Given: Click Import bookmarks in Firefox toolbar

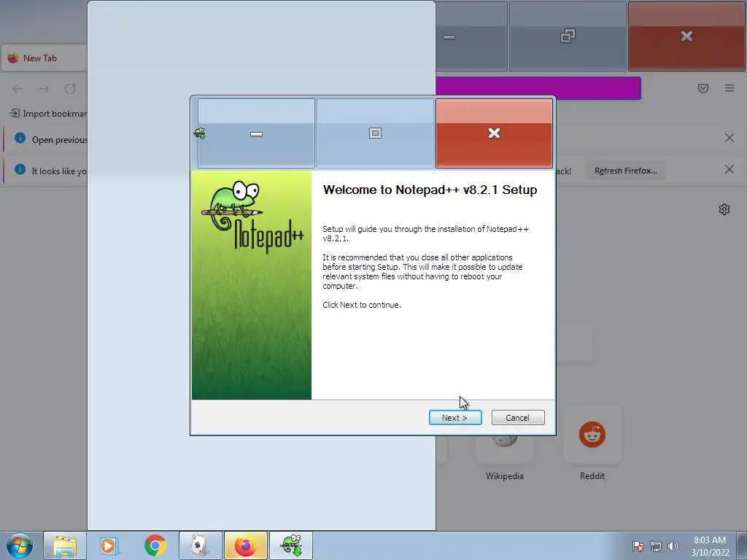Looking at the screenshot, I should click(x=48, y=113).
